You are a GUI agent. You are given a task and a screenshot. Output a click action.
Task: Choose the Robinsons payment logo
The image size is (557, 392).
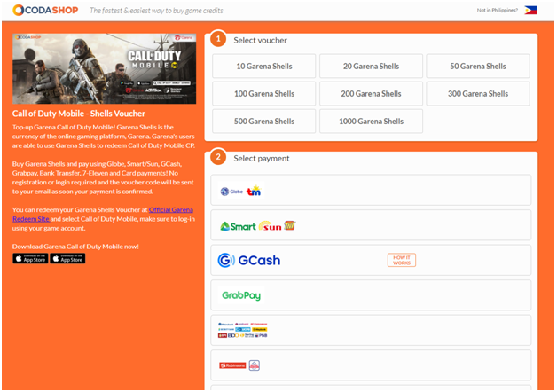tap(232, 365)
